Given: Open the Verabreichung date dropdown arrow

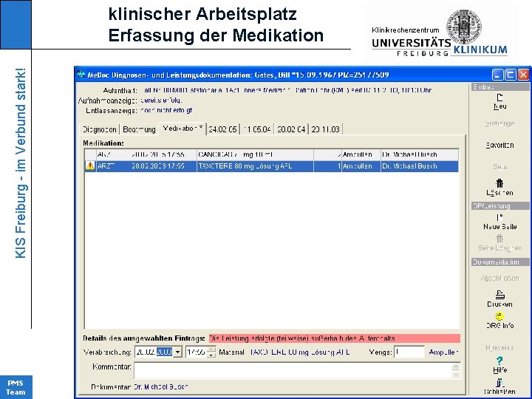Looking at the screenshot, I should click(x=177, y=352).
